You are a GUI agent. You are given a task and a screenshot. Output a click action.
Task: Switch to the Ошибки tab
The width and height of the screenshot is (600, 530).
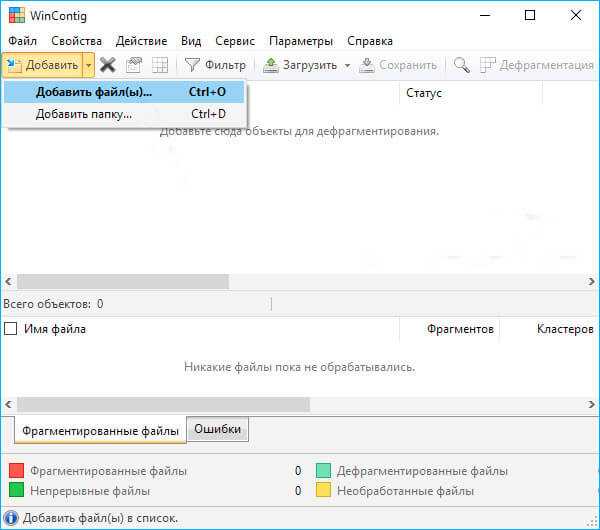217,429
